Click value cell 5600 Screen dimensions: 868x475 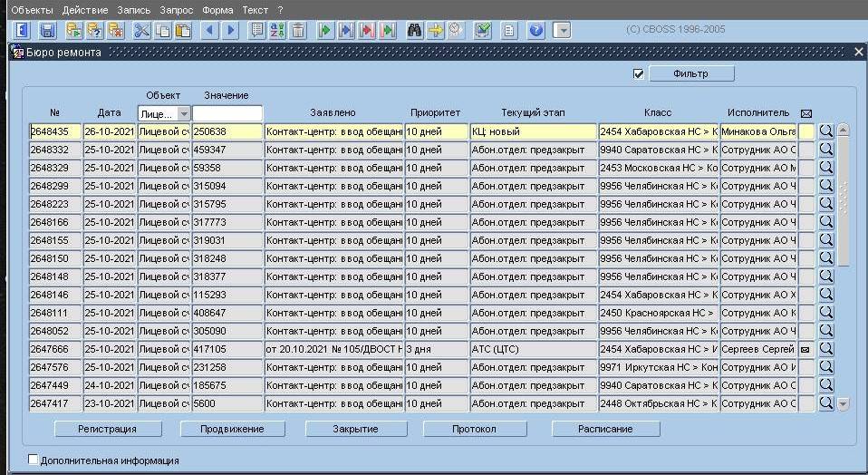(x=227, y=403)
